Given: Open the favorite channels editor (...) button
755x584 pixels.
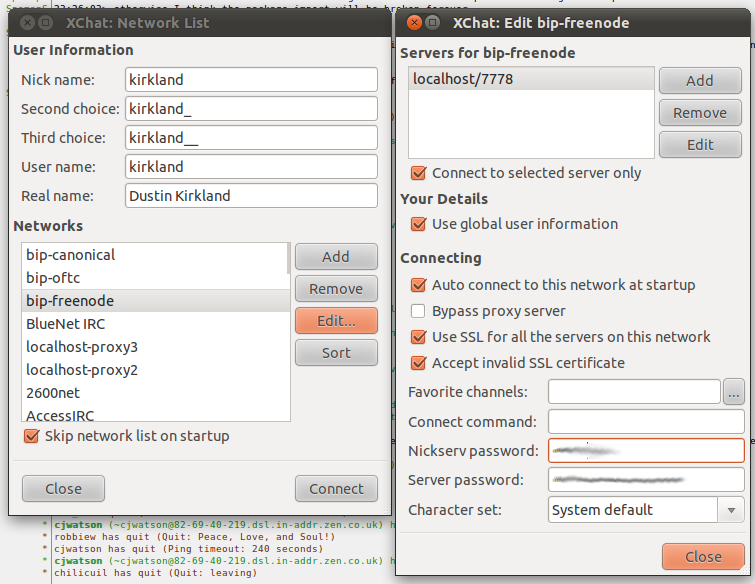Looking at the screenshot, I should (x=734, y=392).
